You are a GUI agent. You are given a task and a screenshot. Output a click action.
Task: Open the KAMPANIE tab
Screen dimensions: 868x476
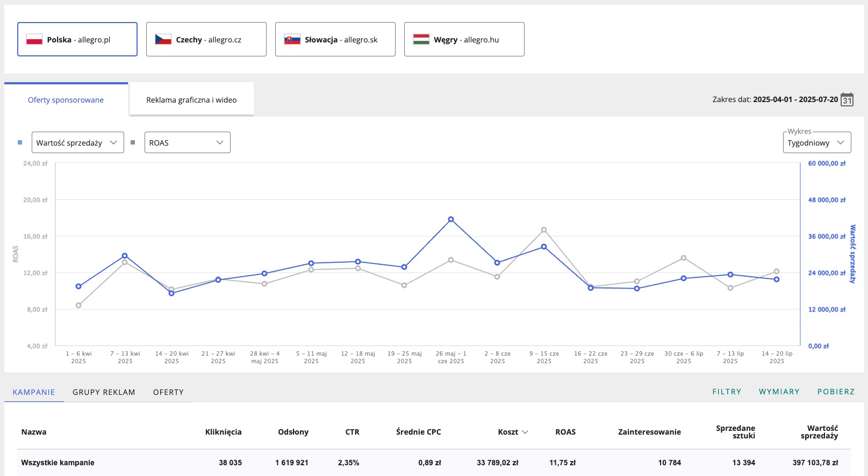coord(34,392)
